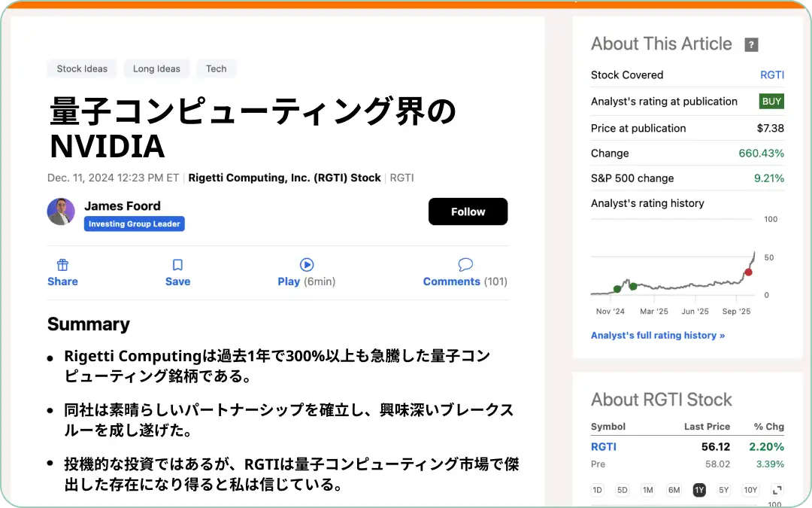Viewport: 812px width, 508px height.
Task: Open RGTI link in Stock Covered row
Action: pyautogui.click(x=772, y=75)
